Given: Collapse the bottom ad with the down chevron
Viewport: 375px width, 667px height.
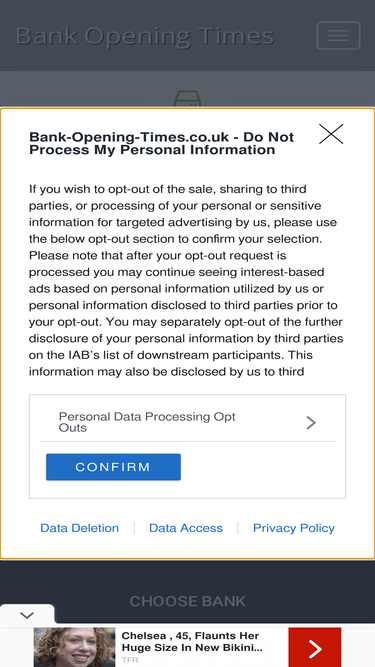Looking at the screenshot, I should (x=27, y=615).
